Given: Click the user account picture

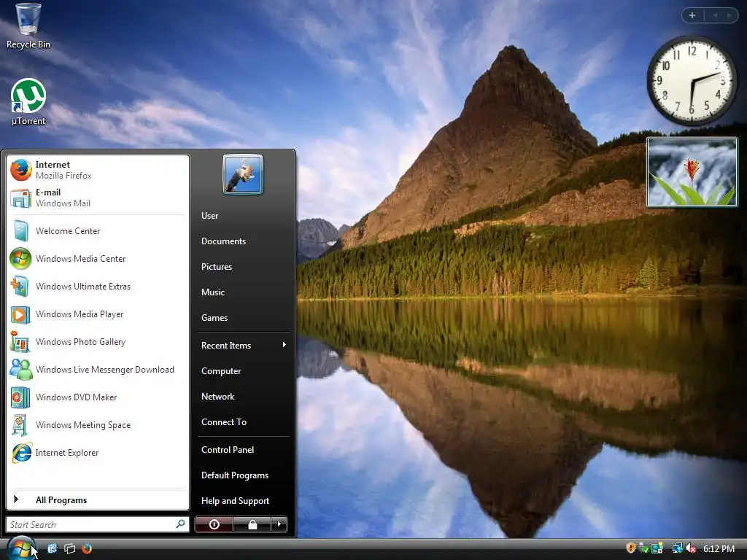Looking at the screenshot, I should (242, 174).
